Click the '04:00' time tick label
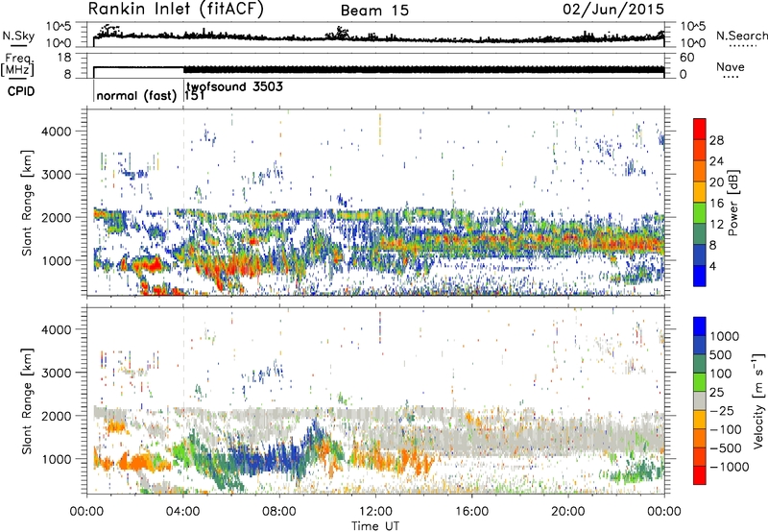Image resolution: width=768 pixels, height=532 pixels. [182, 512]
